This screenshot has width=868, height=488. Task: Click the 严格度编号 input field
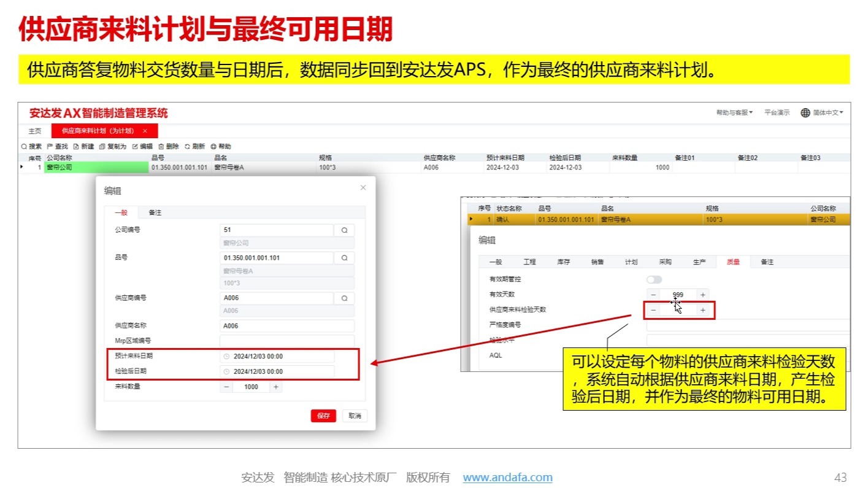748,325
